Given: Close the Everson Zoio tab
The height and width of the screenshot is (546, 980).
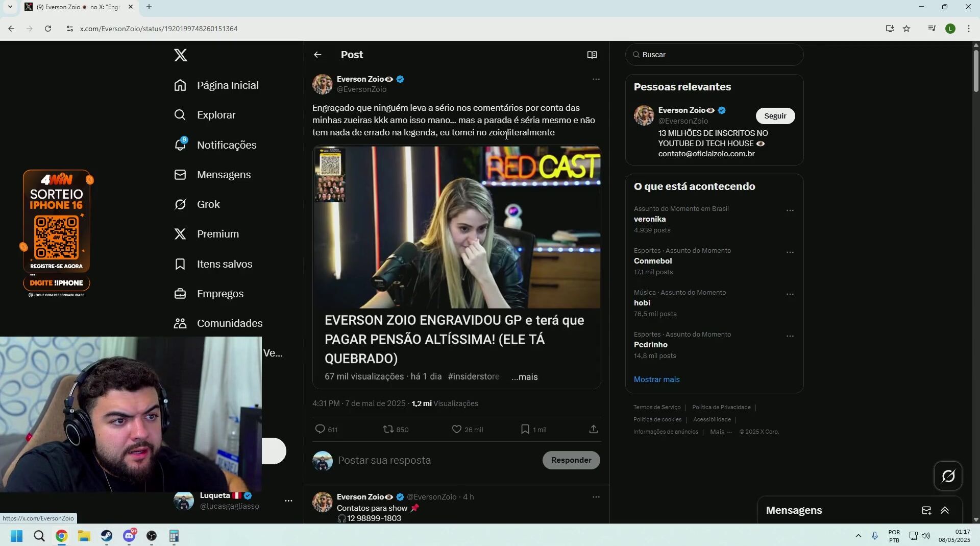Looking at the screenshot, I should point(131,7).
